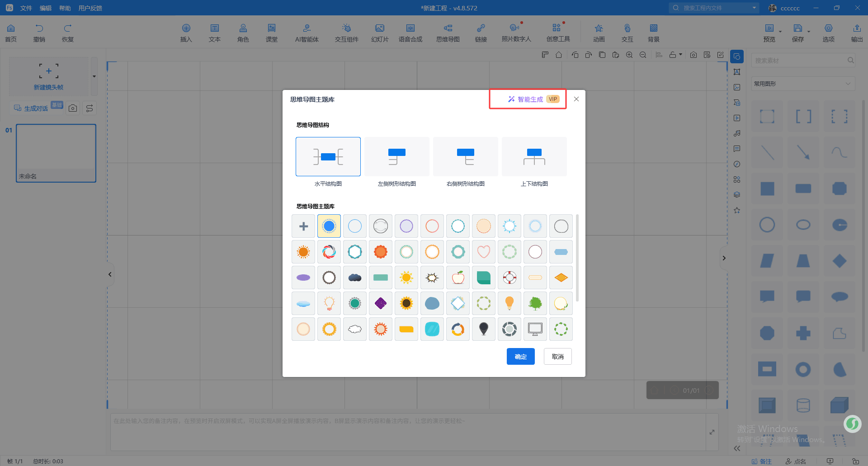
Task: Select the red apple theme icon
Action: coord(458,278)
